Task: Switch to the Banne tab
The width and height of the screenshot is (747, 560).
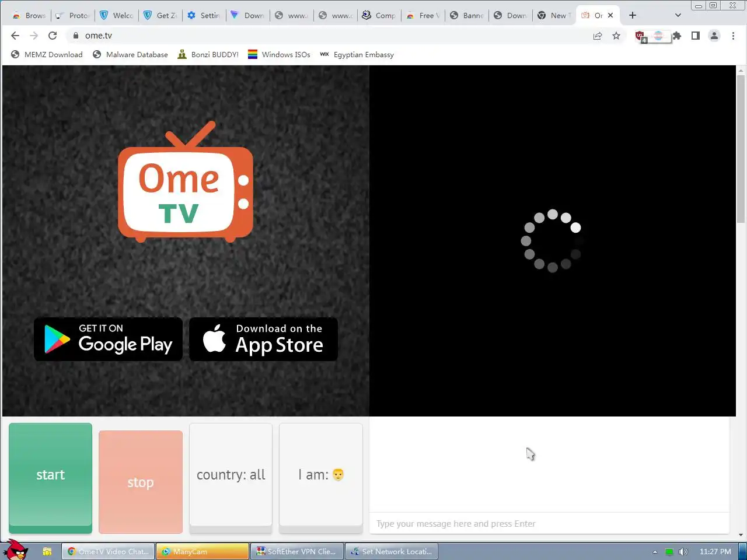Action: (467, 15)
